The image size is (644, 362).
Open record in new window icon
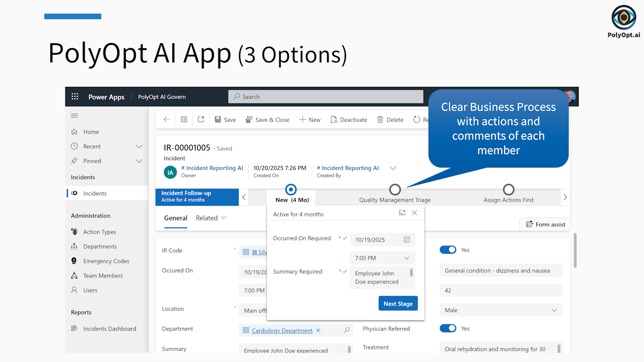tap(201, 120)
